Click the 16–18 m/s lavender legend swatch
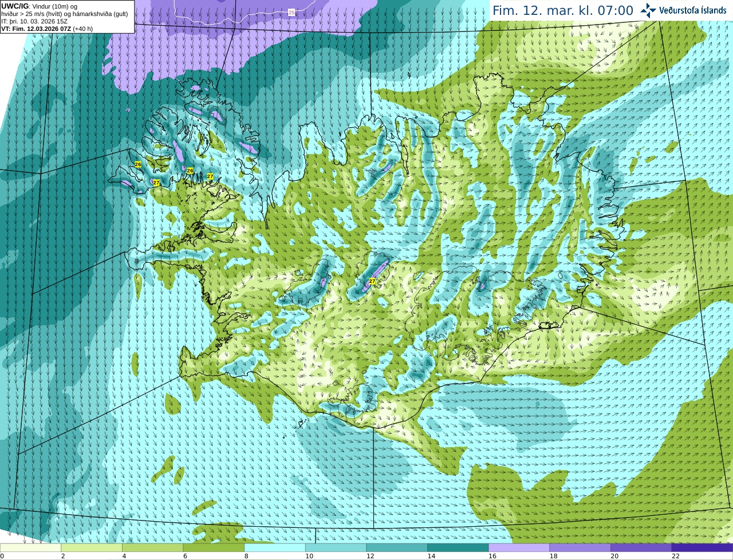733x560 pixels. pos(519,548)
